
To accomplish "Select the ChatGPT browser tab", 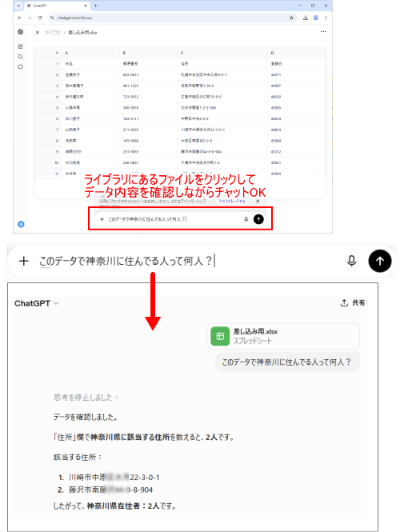I will click(57, 6).
